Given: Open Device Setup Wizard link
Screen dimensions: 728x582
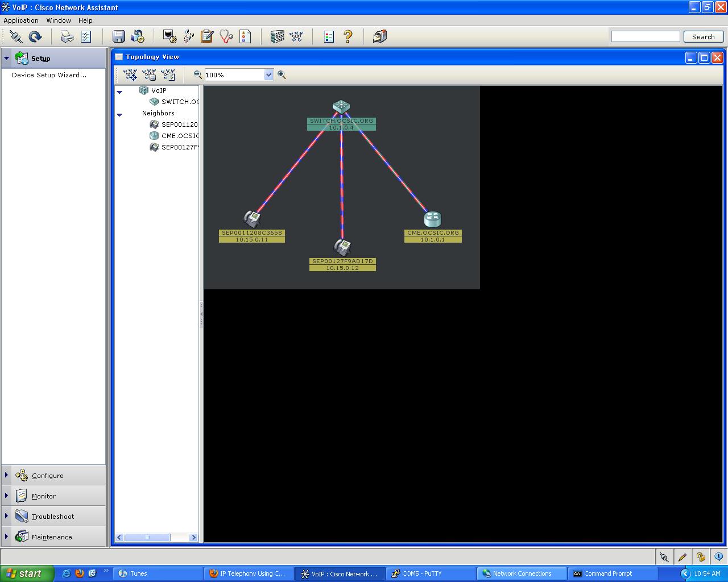Looking at the screenshot, I should pos(49,75).
